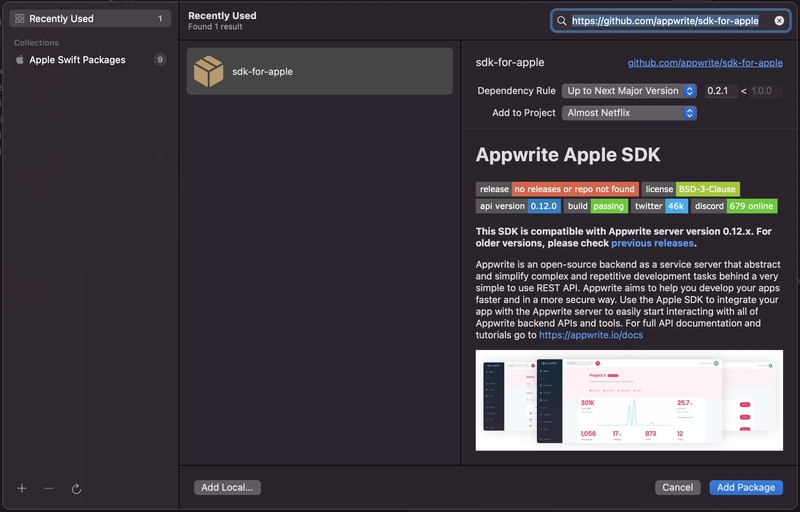Click the Recently Used grid icon
800x512 pixels.
19,19
